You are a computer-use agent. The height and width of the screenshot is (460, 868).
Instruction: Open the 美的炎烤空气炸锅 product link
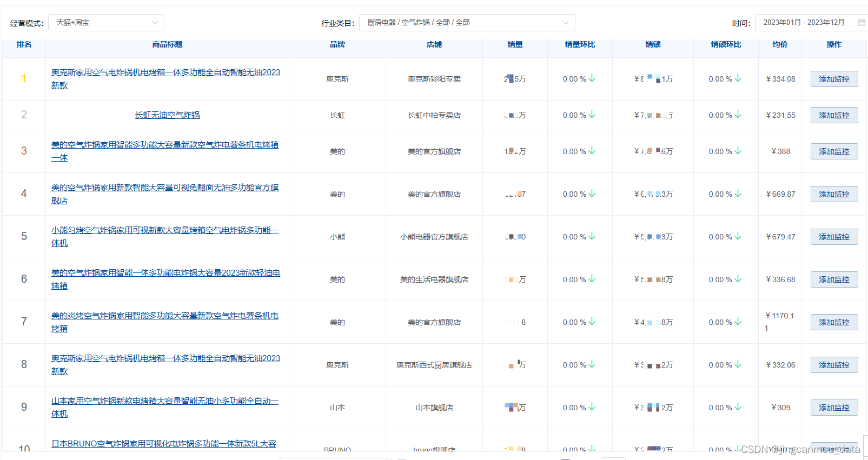pyautogui.click(x=165, y=322)
